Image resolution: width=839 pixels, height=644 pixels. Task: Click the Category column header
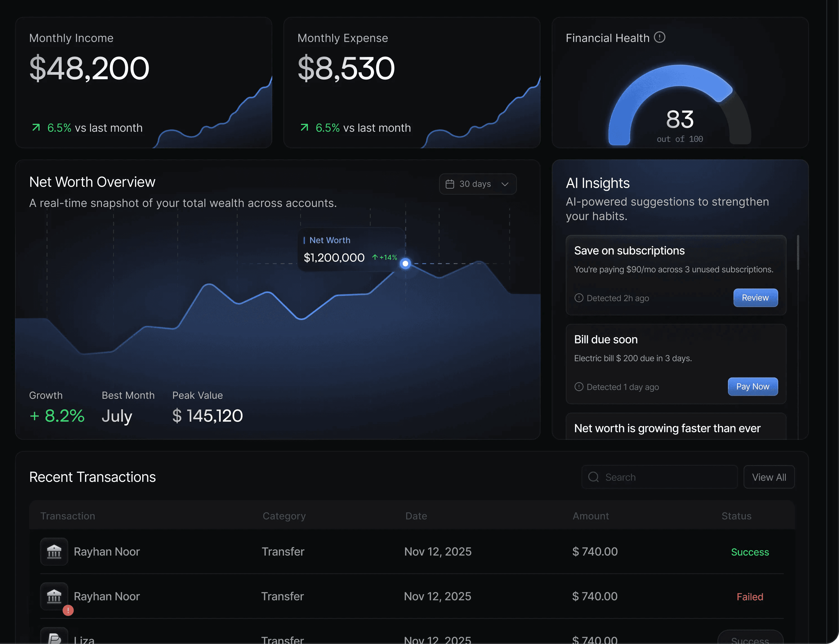pos(284,516)
